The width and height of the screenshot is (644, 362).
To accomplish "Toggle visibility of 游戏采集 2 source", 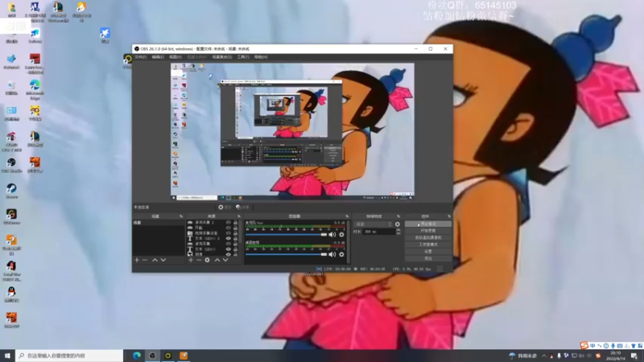I will pyautogui.click(x=229, y=223).
